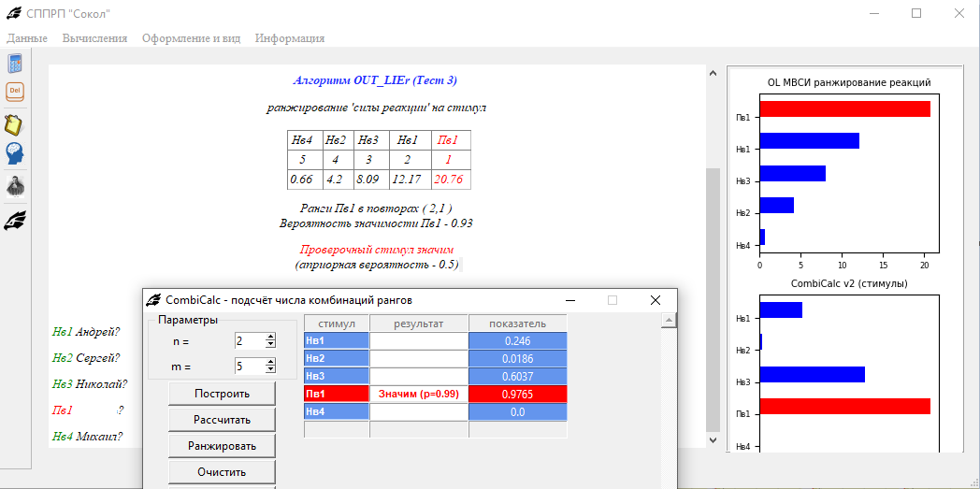The height and width of the screenshot is (489, 980).
Task: Open the Данные menu
Action: pos(27,38)
